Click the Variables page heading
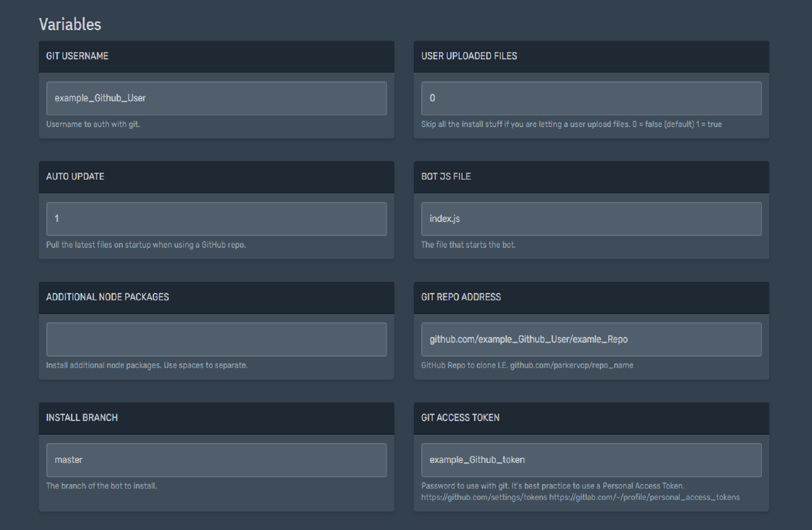 click(70, 24)
